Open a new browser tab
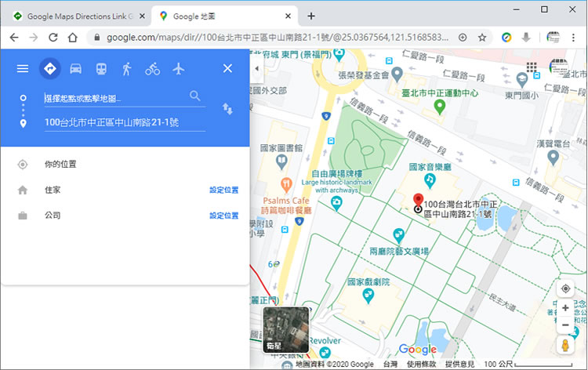588x370 pixels. (x=311, y=16)
